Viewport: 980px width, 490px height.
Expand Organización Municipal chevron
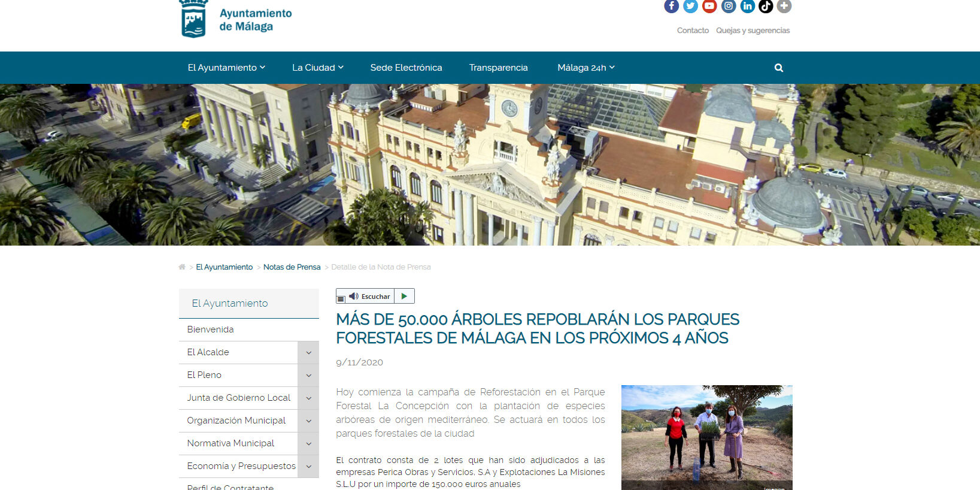[308, 421]
